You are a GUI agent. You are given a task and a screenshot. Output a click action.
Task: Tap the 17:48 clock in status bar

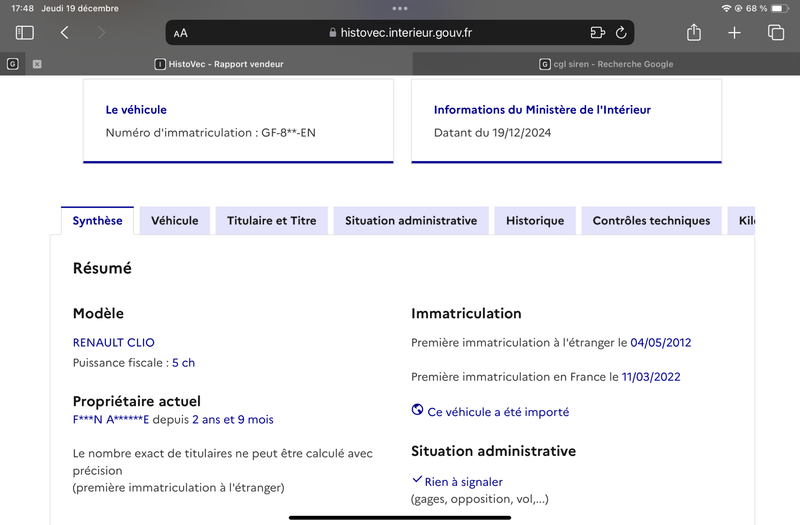(x=22, y=8)
